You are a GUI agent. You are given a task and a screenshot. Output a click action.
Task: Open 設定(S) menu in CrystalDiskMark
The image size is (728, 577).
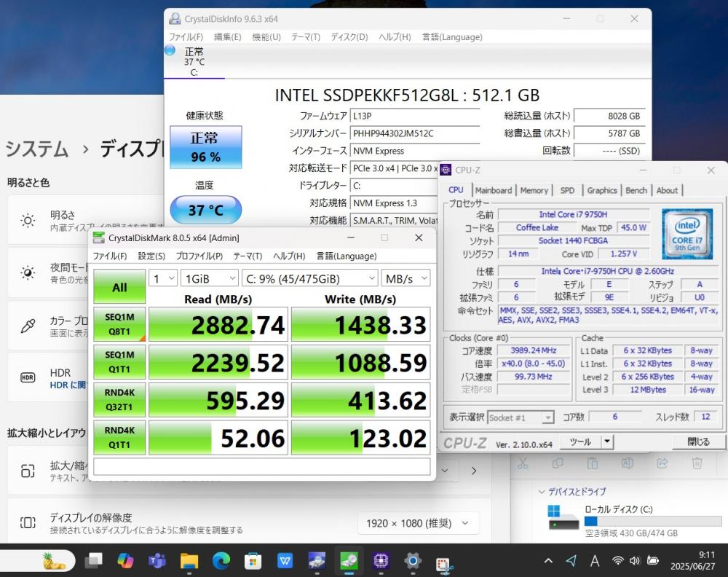click(x=151, y=256)
